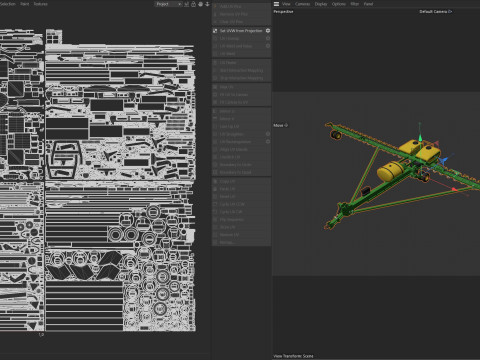
Task: Click the Remap command at the list bottom
Action: 227,242
